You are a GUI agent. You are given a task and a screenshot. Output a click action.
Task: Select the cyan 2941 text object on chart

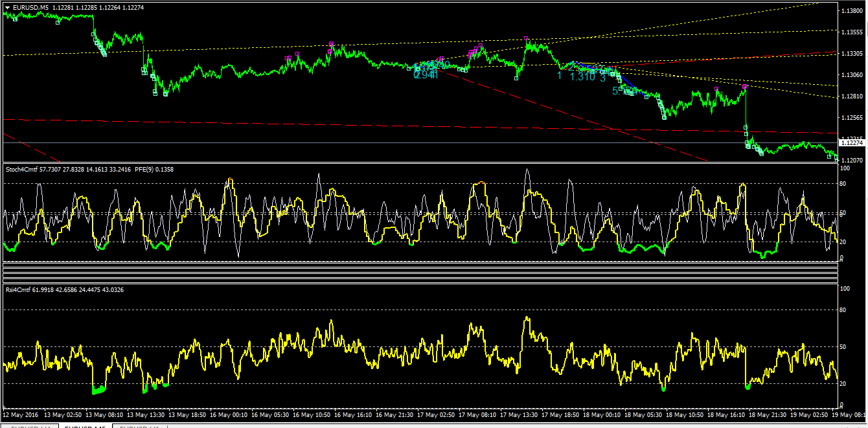coord(426,75)
